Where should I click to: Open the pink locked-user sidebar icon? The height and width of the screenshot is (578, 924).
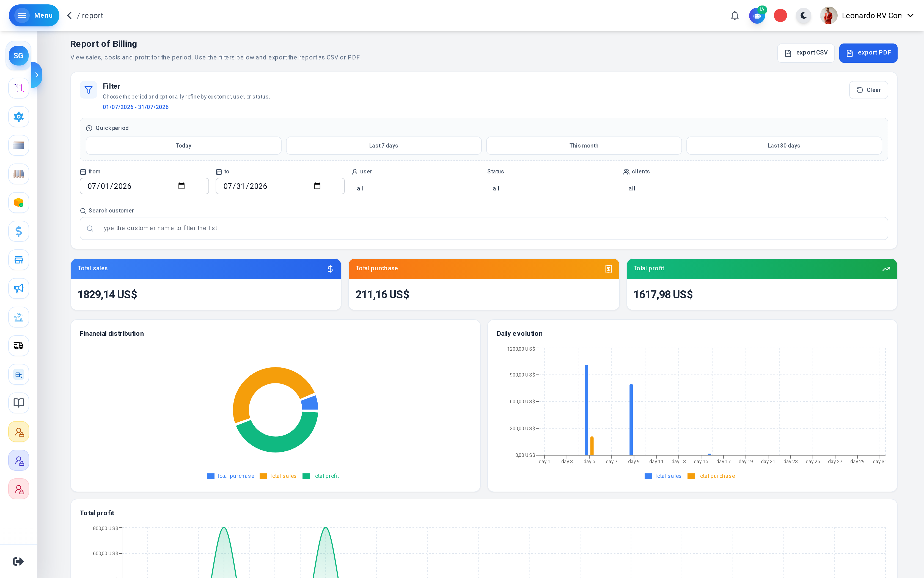click(x=18, y=489)
